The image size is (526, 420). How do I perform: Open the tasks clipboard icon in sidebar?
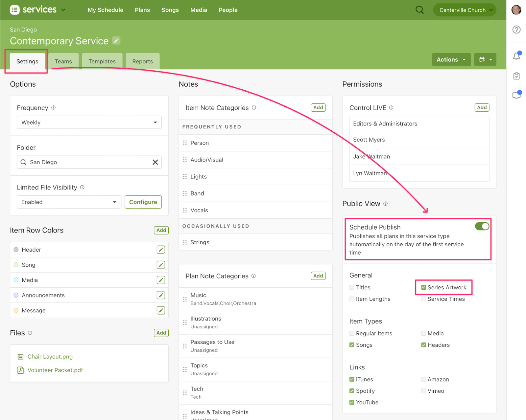[x=516, y=76]
